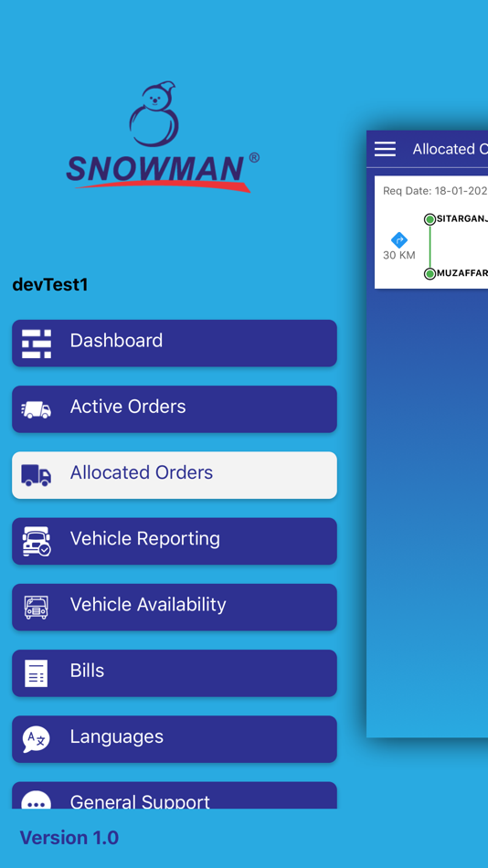Tap the MUZAFFAR location name
The width and height of the screenshot is (488, 868).
[x=462, y=273]
